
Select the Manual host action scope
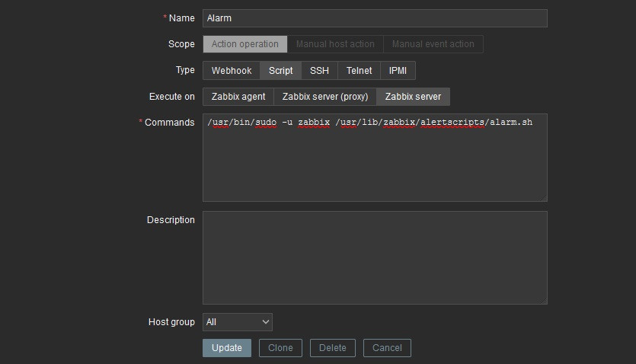click(335, 43)
